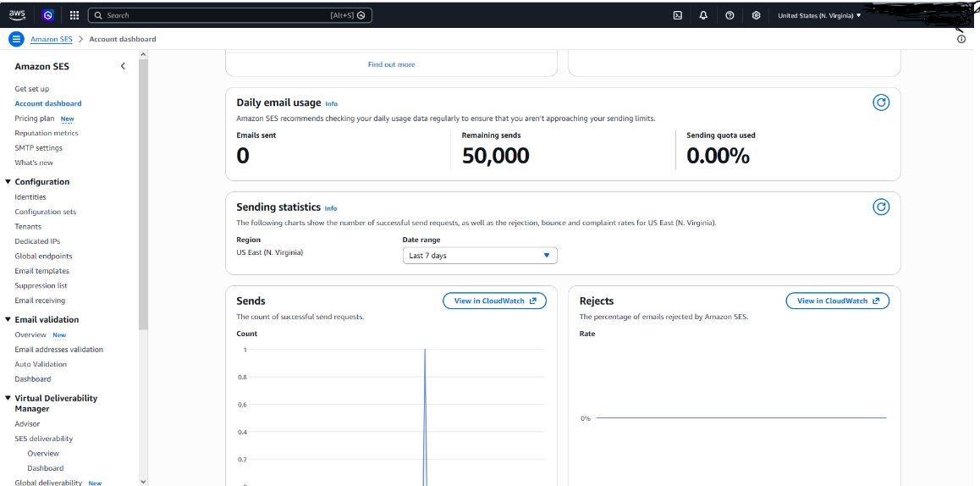Open Auto Validation

(x=41, y=364)
